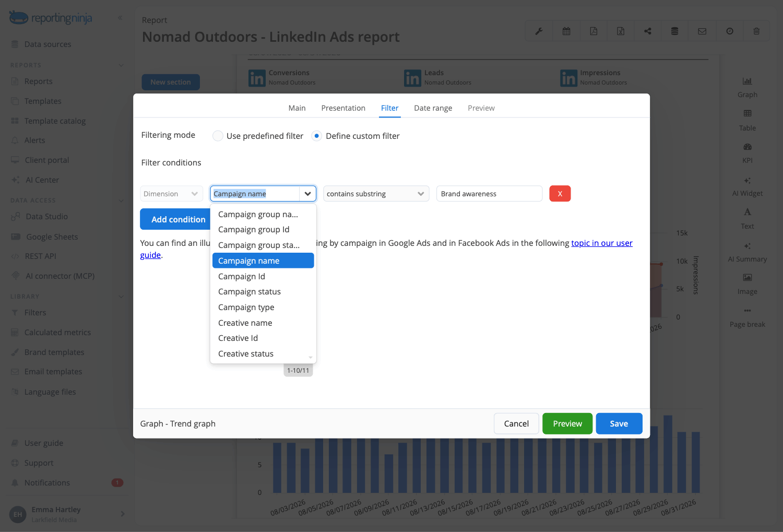Click the Save button

coord(619,423)
